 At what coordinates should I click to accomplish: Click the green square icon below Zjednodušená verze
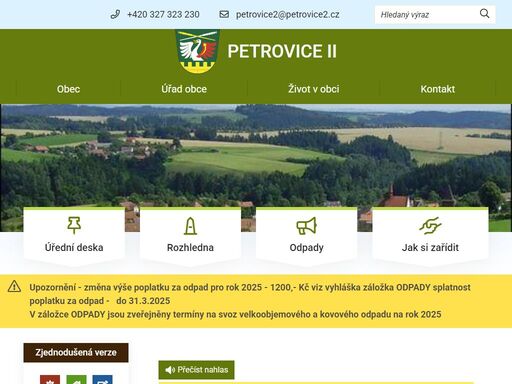[76, 379]
